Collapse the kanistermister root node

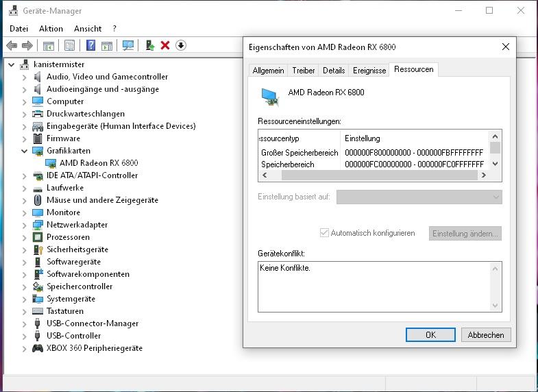pyautogui.click(x=12, y=64)
